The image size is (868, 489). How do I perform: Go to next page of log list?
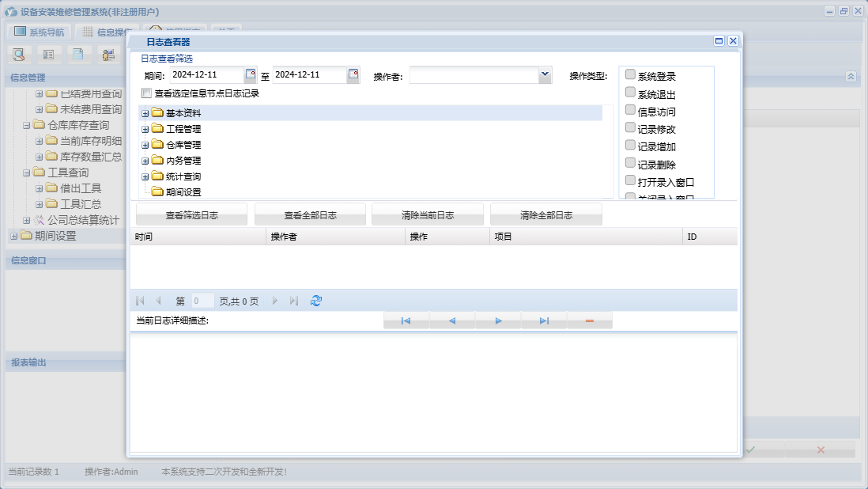(x=274, y=301)
